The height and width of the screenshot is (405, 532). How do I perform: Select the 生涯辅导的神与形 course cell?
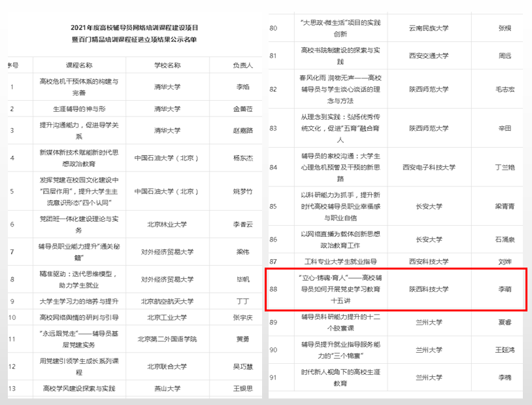pos(79,109)
